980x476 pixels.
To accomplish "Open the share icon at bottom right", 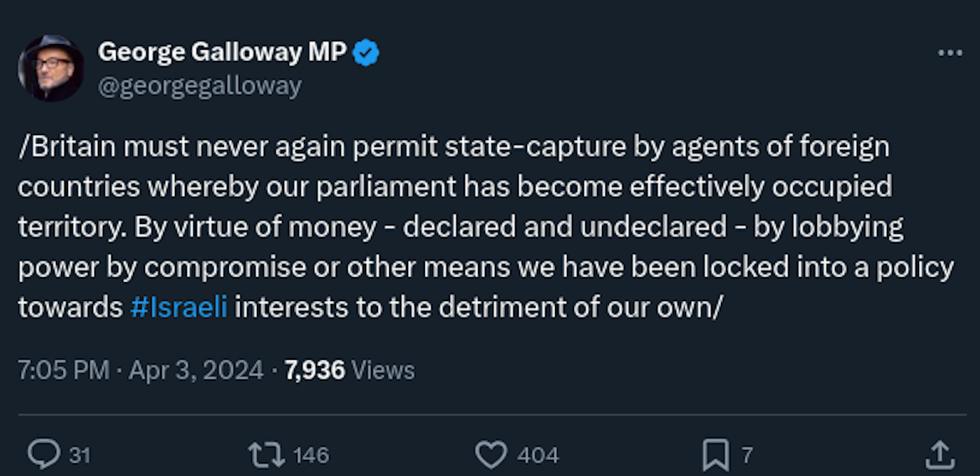I will click(x=939, y=455).
